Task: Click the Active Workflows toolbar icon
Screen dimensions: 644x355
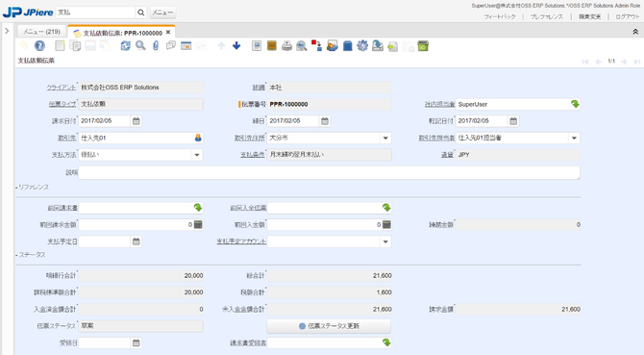Action: 316,45
